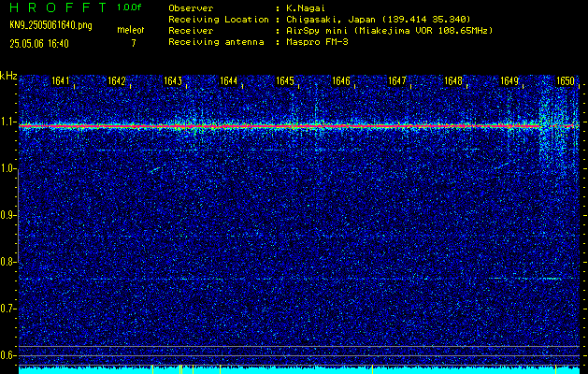Click the 1.1 frequency axis label

pyautogui.click(x=7, y=122)
